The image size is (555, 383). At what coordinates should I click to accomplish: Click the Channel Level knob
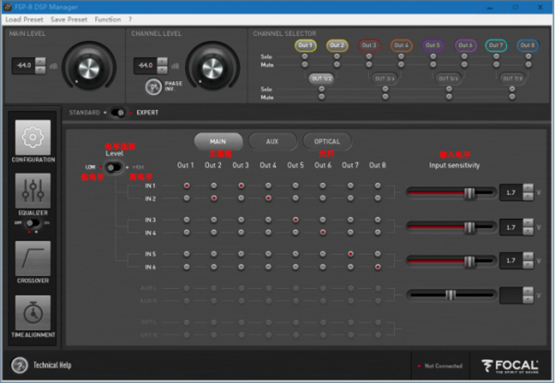[212, 68]
